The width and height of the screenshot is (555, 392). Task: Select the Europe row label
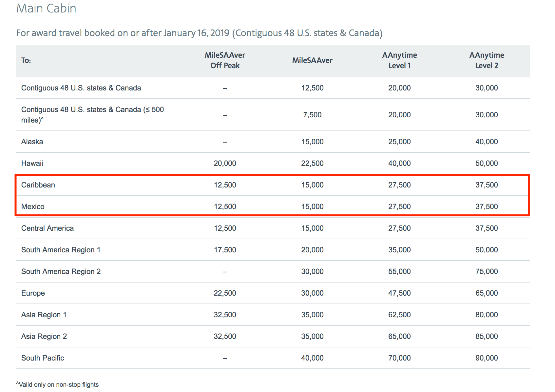point(33,293)
